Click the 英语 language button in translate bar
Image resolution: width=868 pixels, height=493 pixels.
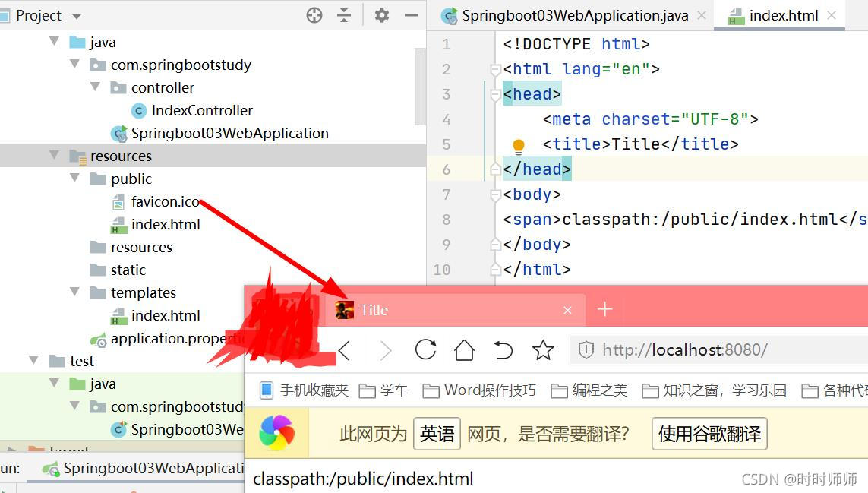pos(437,434)
